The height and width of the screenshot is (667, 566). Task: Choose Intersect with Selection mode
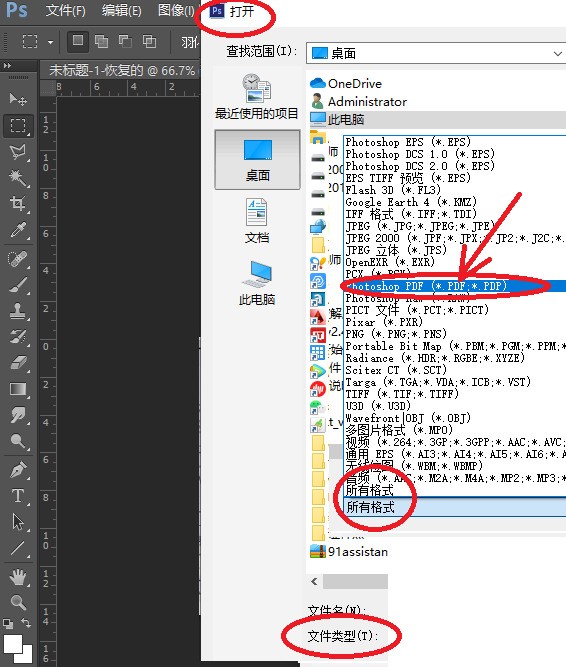coord(149,41)
